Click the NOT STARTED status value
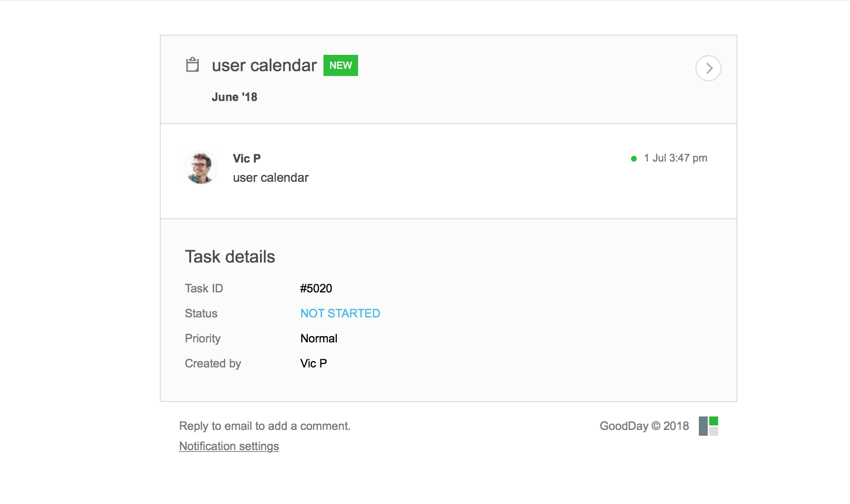This screenshot has height=504, width=850. 340,314
